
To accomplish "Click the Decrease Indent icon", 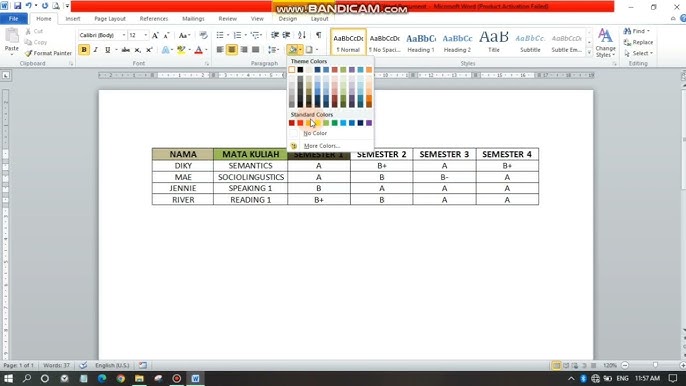I will 275,35.
